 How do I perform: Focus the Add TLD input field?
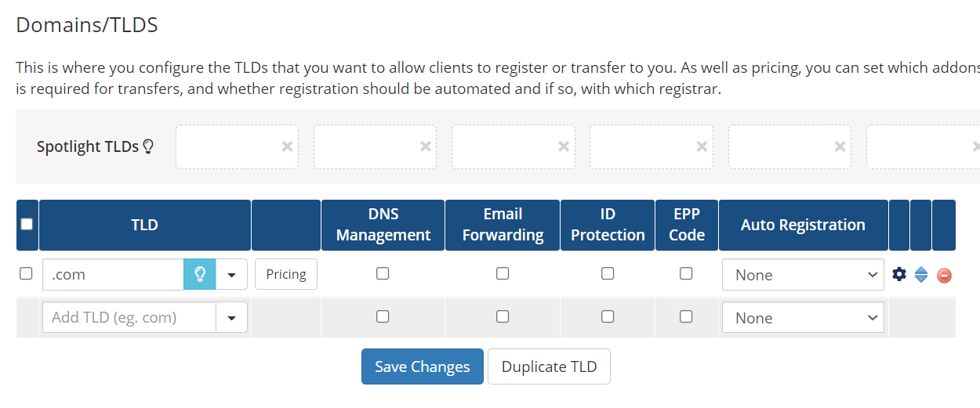click(129, 318)
